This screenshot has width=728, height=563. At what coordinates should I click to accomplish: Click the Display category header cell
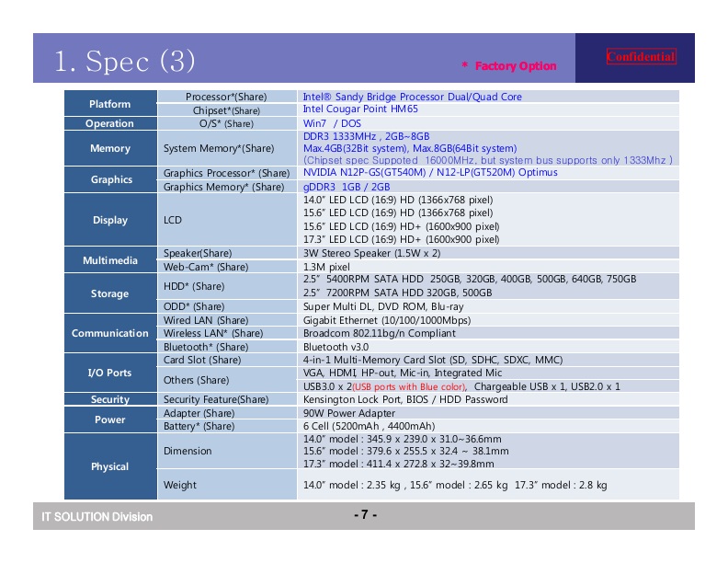(x=110, y=220)
